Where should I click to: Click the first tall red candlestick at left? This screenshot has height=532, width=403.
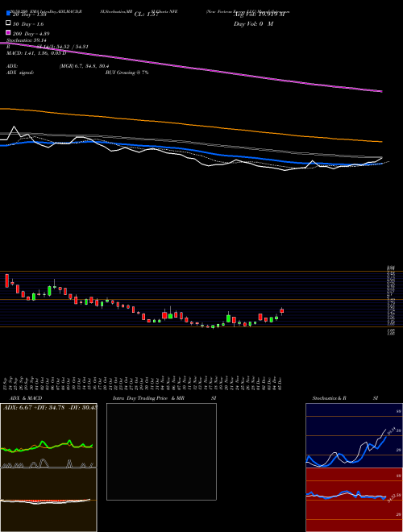coord(6,281)
